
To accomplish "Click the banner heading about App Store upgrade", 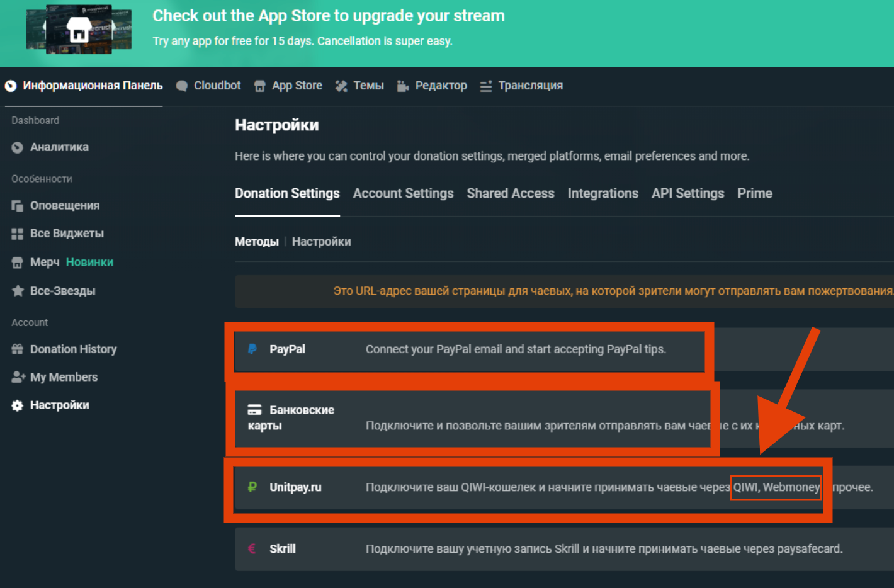I will (x=329, y=16).
